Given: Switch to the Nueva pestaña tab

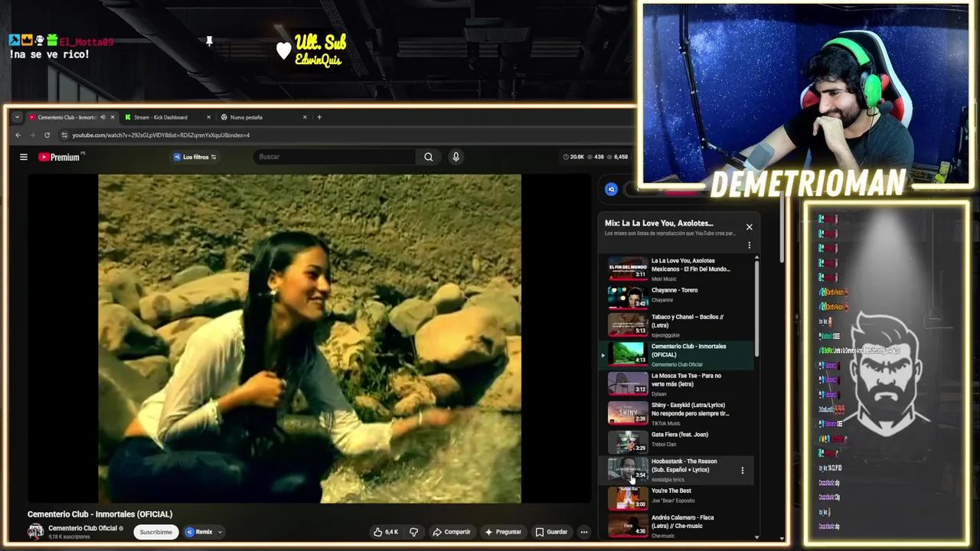Looking at the screenshot, I should coord(264,117).
